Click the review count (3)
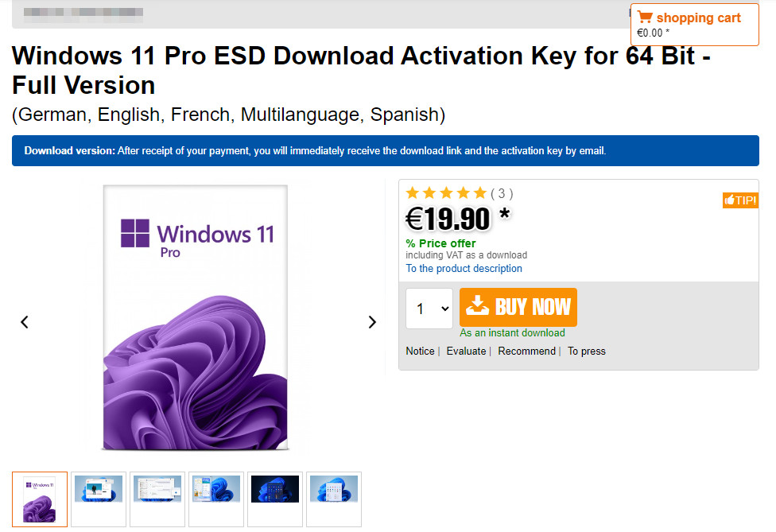 point(502,193)
